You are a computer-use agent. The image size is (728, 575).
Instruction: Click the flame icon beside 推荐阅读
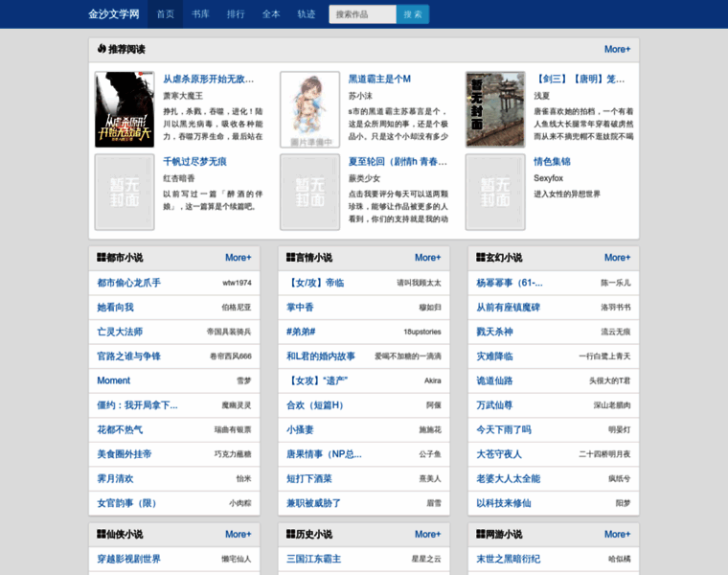tap(102, 49)
